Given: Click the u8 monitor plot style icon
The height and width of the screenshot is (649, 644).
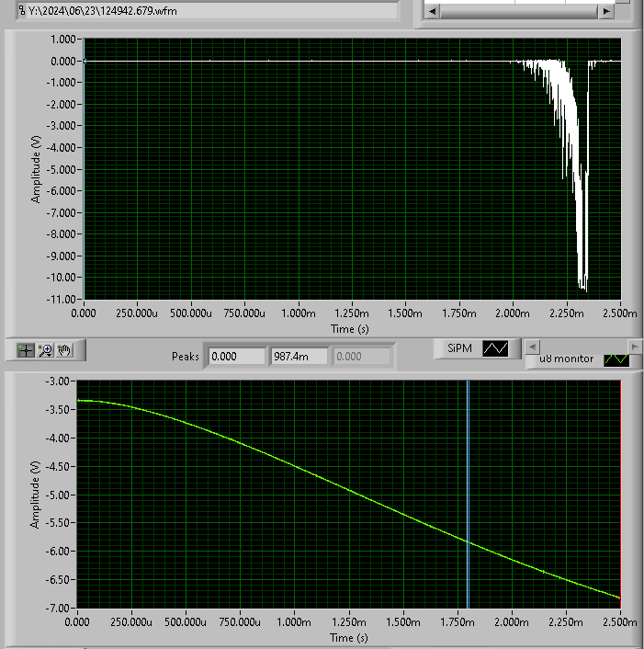Looking at the screenshot, I should pyautogui.click(x=616, y=359).
